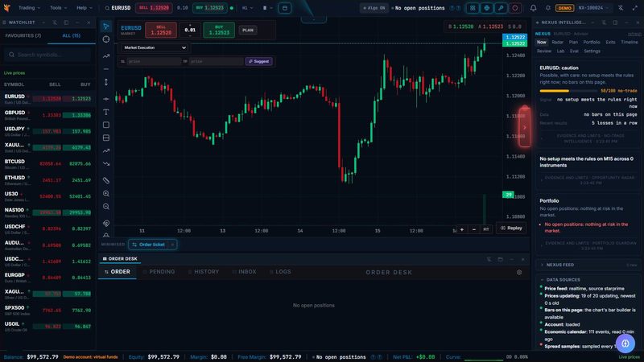Screen dimensions: 644x362
Task: Select the trend line drawing tool
Action: point(106,56)
